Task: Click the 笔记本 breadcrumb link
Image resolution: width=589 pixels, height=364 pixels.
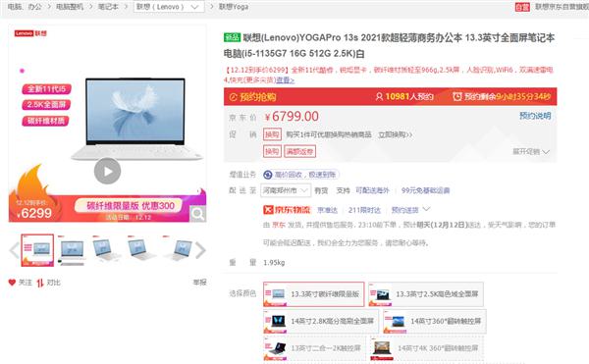Action: click(108, 7)
